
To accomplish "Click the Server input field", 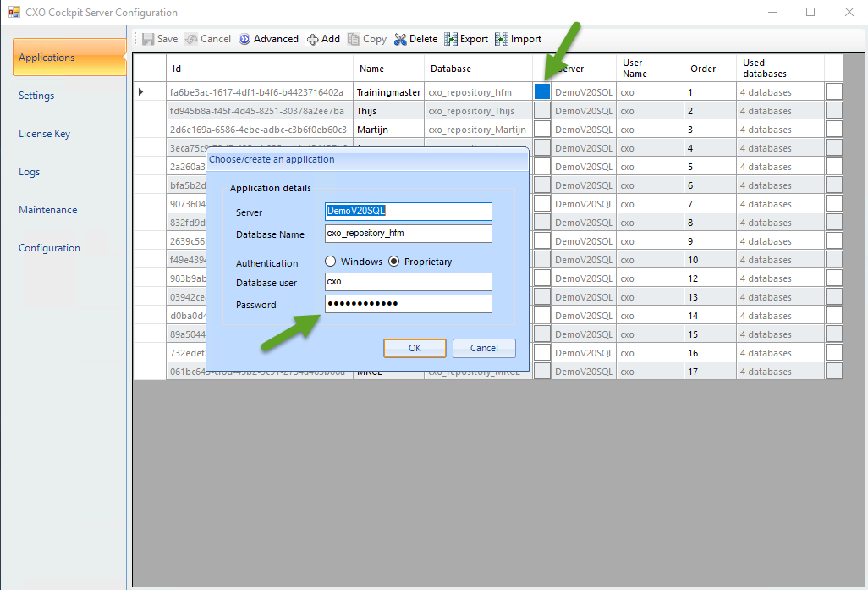I will 408,211.
